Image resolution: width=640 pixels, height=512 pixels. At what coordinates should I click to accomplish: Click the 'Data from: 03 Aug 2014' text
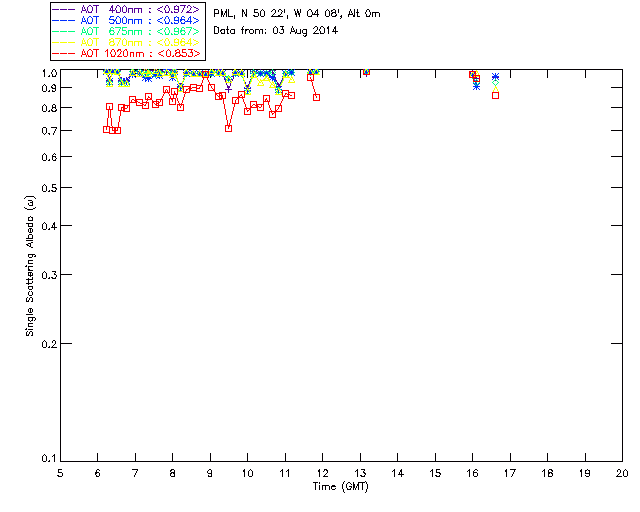click(x=276, y=31)
